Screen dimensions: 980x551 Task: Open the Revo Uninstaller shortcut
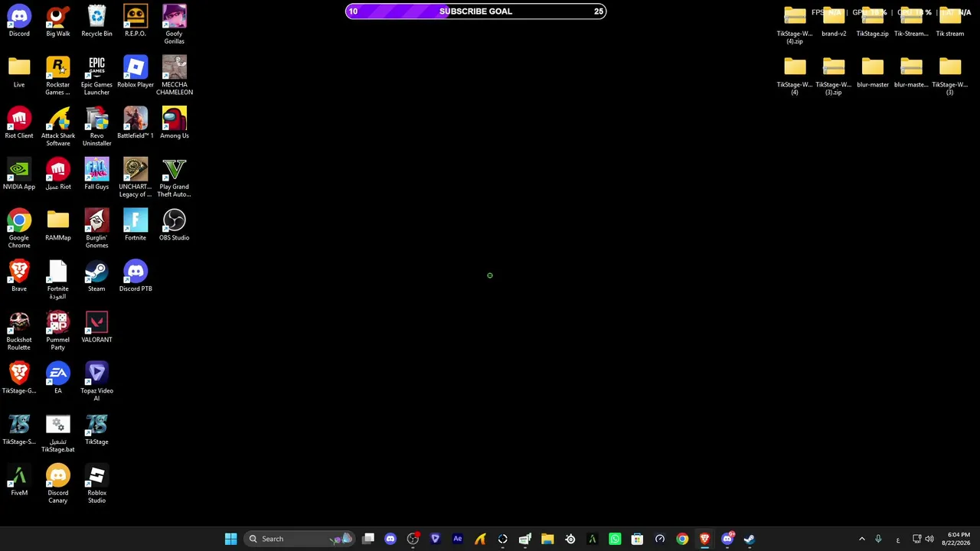tap(96, 126)
